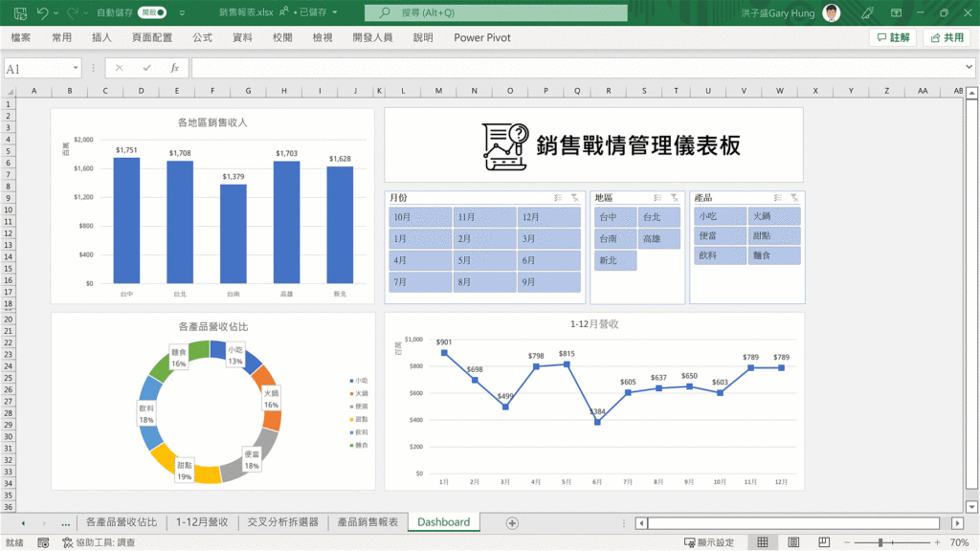This screenshot has width=980, height=551.
Task: Open the 插入 ribbon tab
Action: [101, 37]
